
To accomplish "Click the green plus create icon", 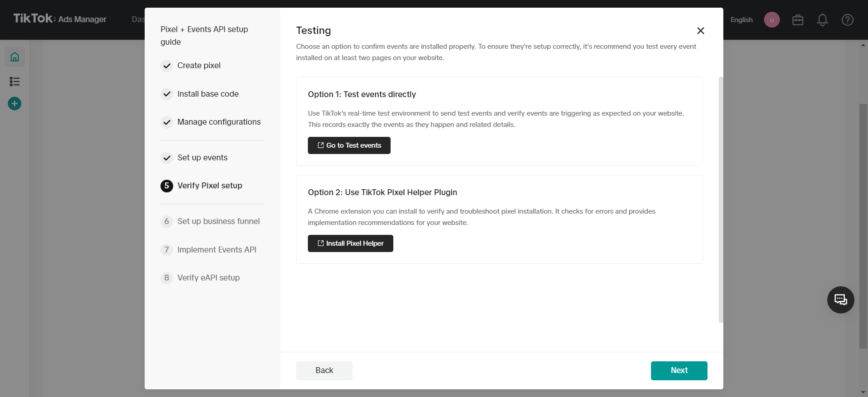I will click(14, 104).
